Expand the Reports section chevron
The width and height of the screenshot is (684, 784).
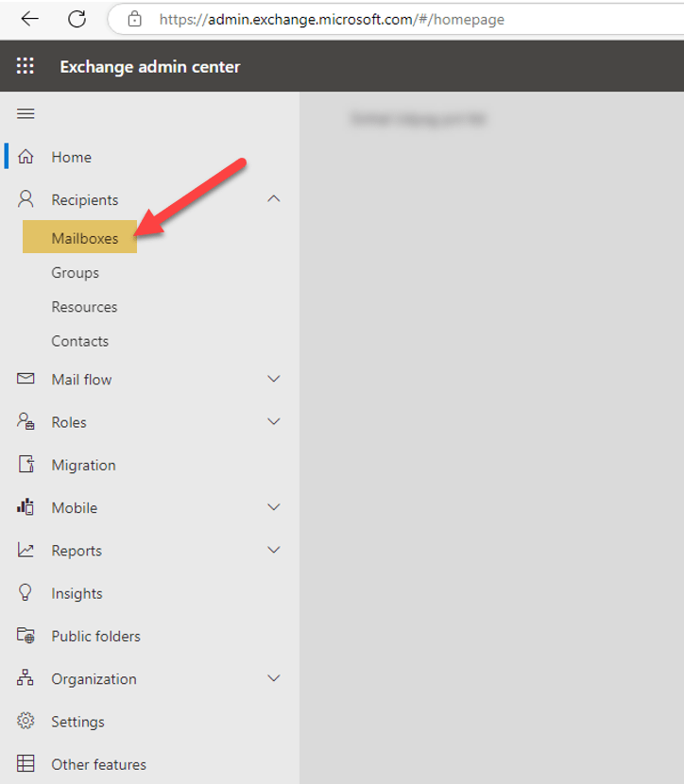click(274, 551)
